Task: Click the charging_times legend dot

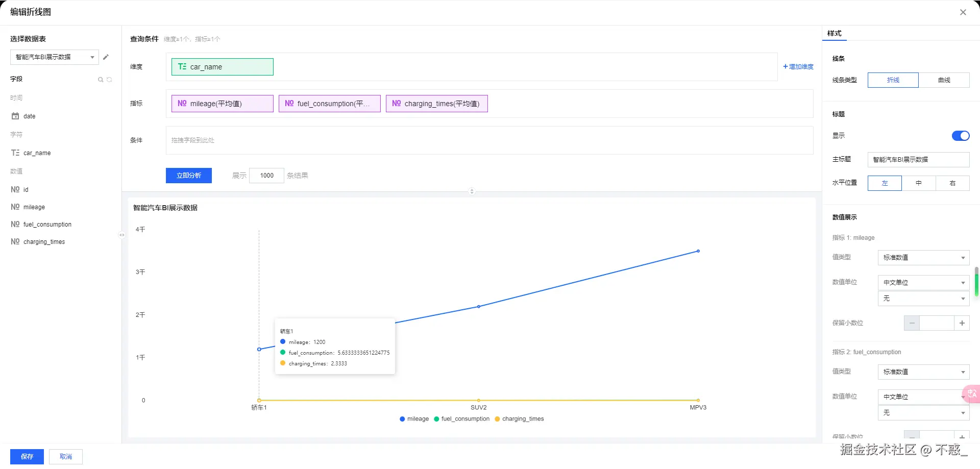Action: pos(497,419)
